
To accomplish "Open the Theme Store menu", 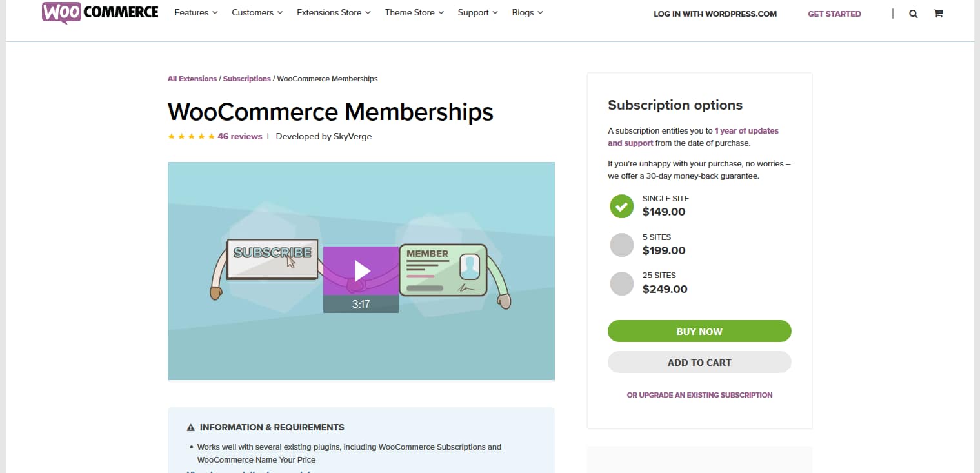I will [x=414, y=12].
